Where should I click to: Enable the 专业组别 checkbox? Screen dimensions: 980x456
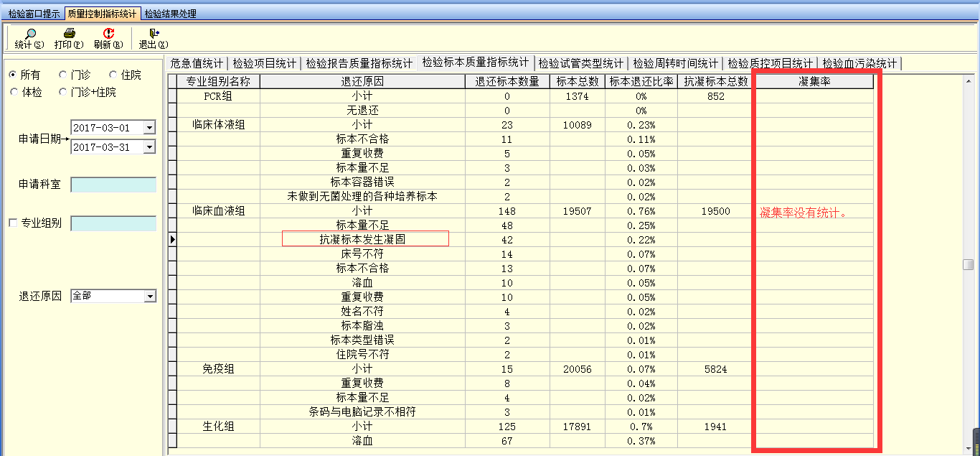[x=13, y=223]
